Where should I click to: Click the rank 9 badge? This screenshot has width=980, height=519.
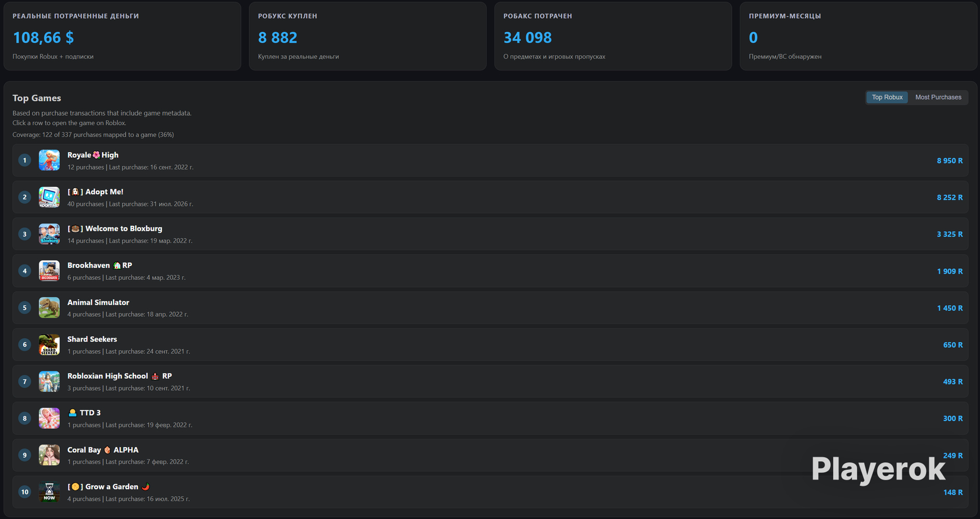24,455
